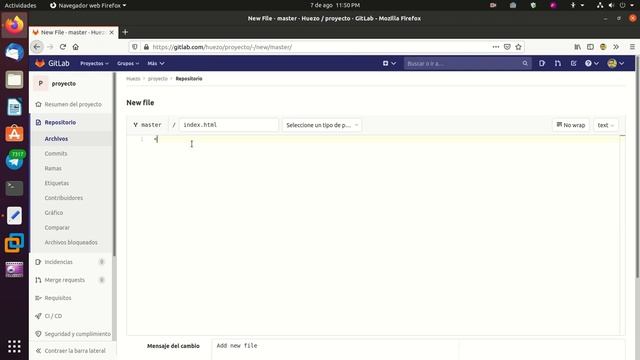Click the Huezo breadcrumb link
The image size is (640, 360).
click(x=133, y=78)
